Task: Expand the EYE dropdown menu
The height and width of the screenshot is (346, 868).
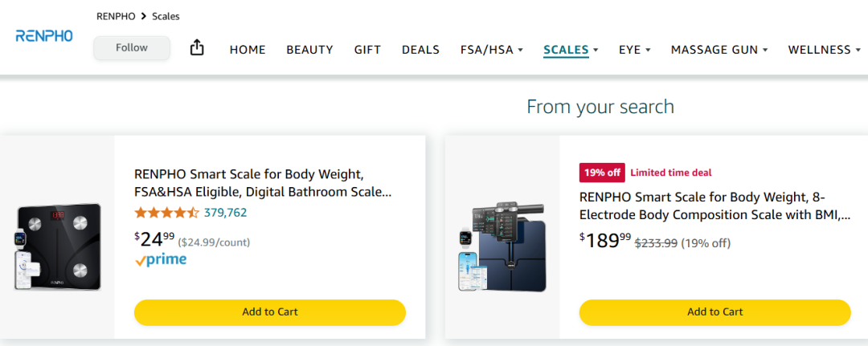Action: 634,50
